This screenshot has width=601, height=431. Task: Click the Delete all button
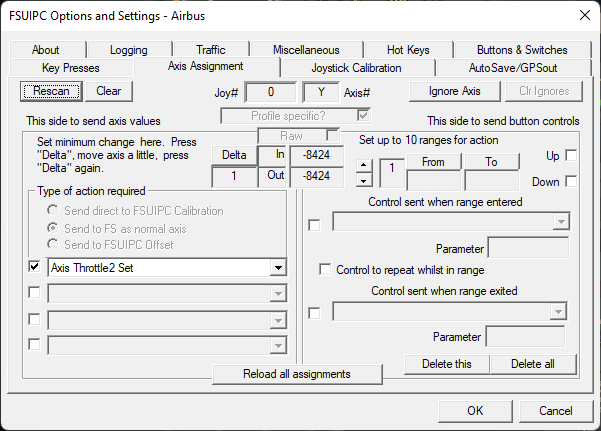[x=533, y=364]
